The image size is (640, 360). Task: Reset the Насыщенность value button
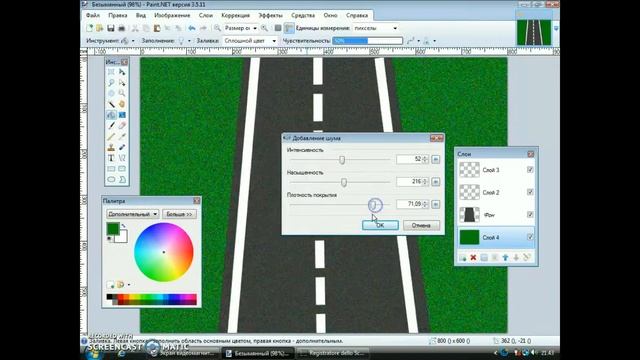tap(436, 182)
